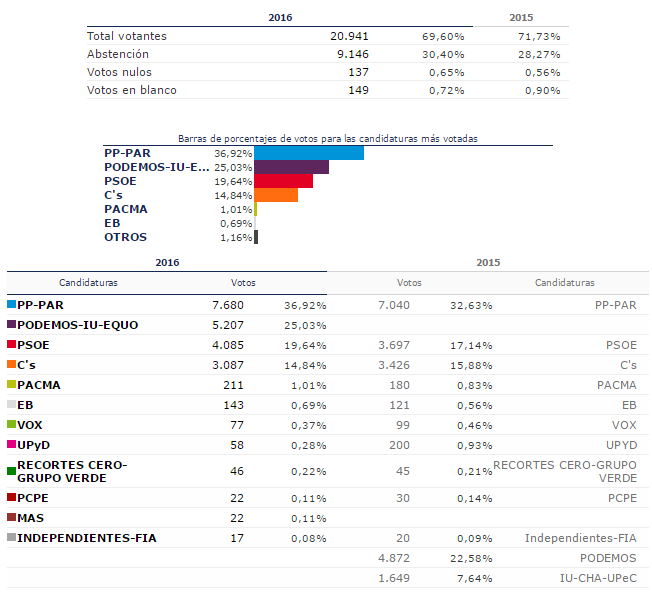Click OTROS label in the bar chart
The image size is (652, 601).
pos(126,237)
